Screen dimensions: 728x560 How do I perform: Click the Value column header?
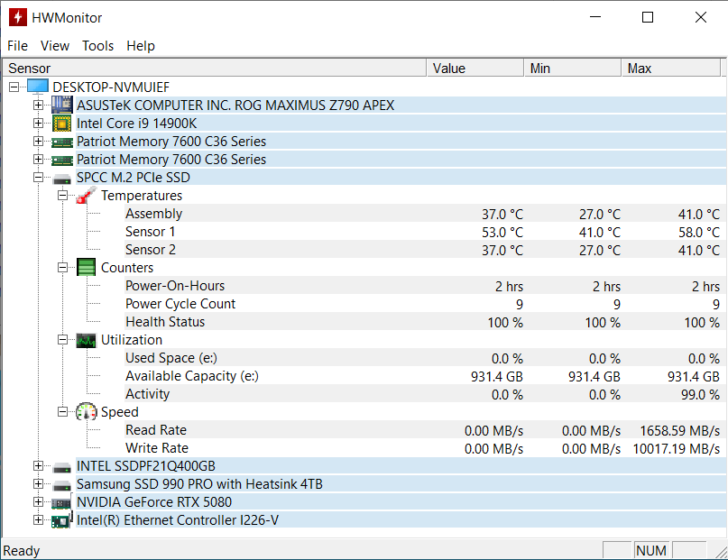(x=475, y=69)
